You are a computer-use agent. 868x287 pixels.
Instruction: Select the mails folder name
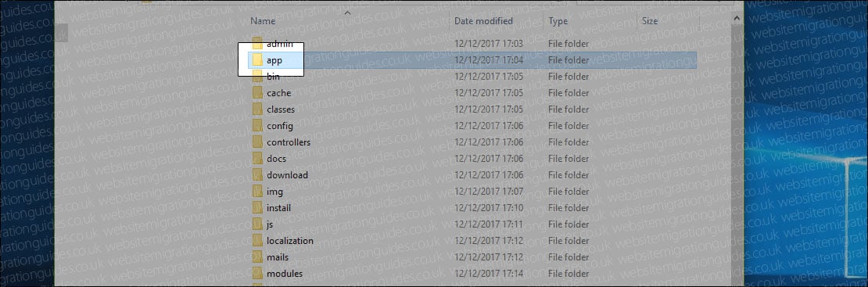tap(278, 257)
